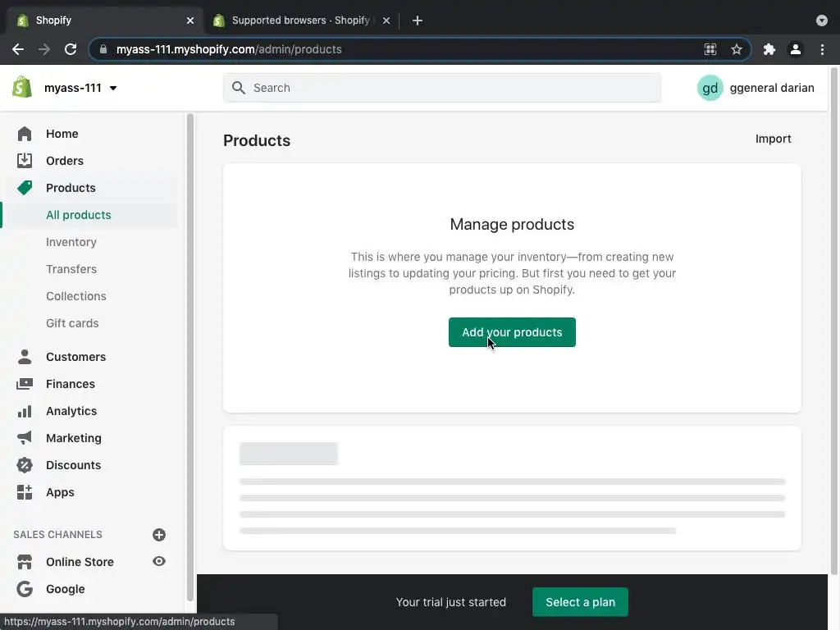Screen dimensions: 840x630
Task: Click Marketing label in sidebar
Action: tap(73, 438)
